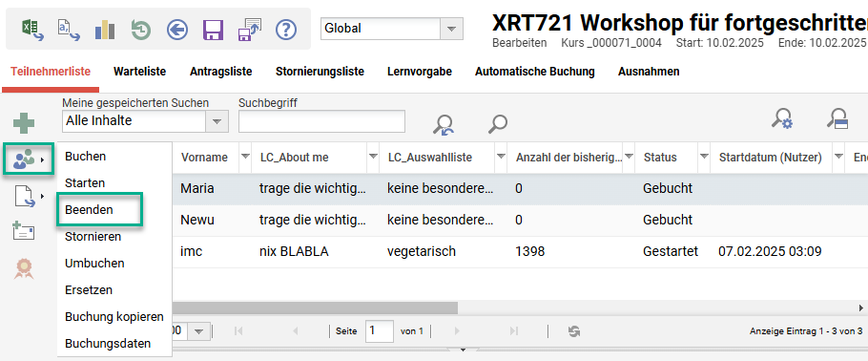Viewport: 868px width, 361px height.
Task: Click the Status column header
Action: click(660, 158)
